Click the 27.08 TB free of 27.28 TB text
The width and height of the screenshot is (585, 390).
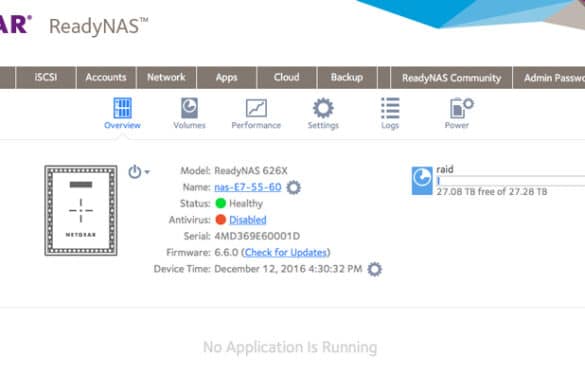pyautogui.click(x=492, y=192)
